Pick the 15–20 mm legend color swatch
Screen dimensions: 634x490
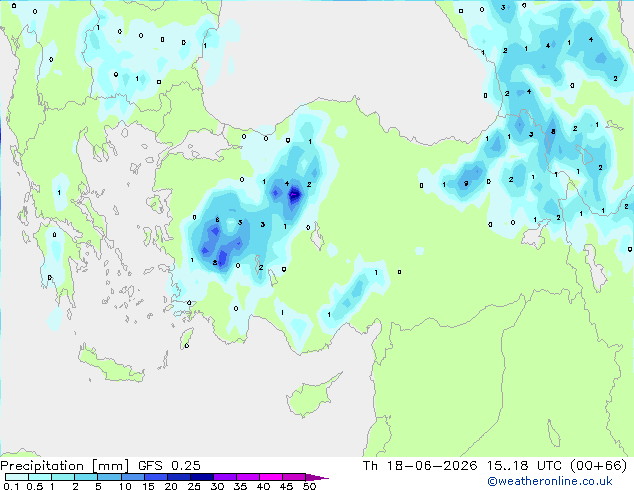(x=155, y=477)
